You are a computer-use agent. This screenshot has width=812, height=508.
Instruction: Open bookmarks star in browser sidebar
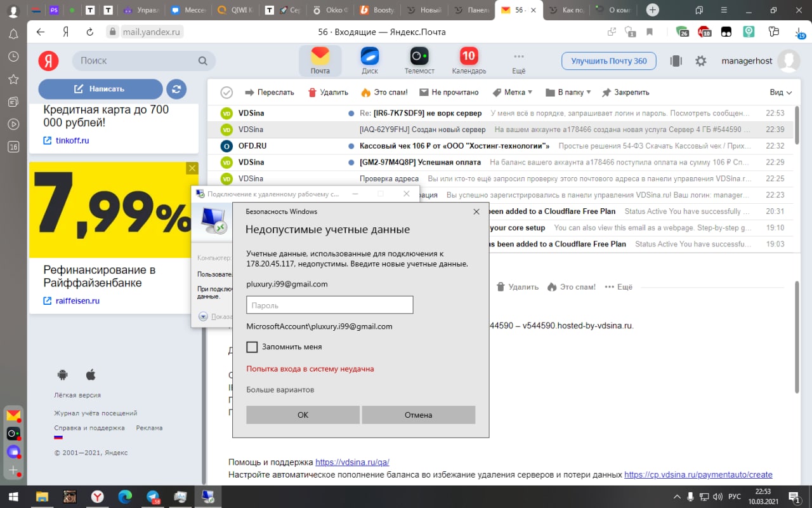coord(13,79)
